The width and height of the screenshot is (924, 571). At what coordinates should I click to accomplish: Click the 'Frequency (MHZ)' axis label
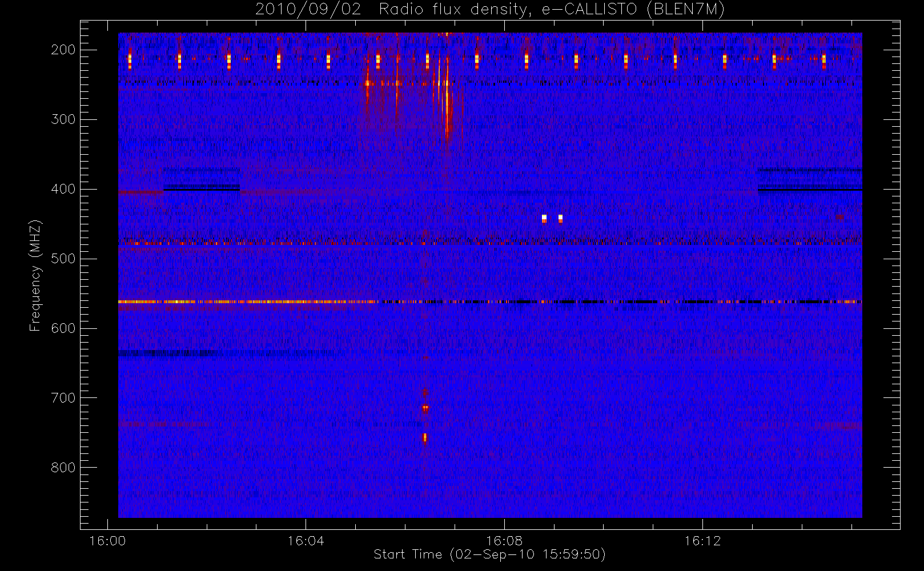pyautogui.click(x=35, y=276)
